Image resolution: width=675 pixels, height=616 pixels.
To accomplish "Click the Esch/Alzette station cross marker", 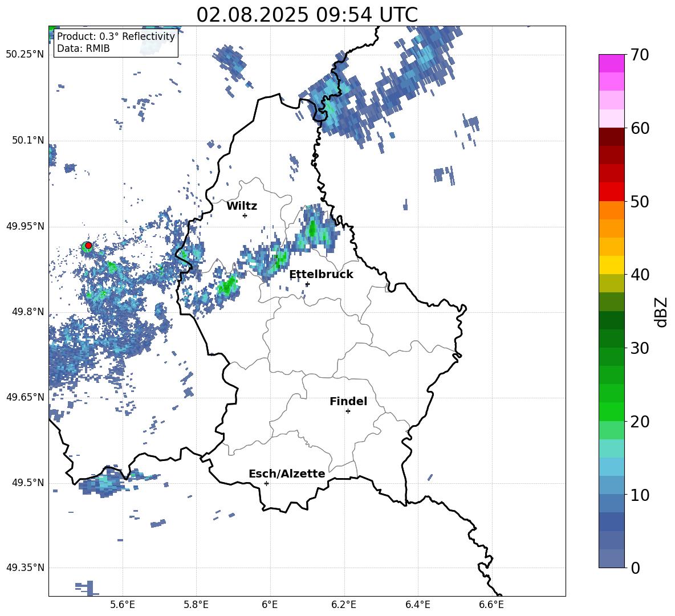I will [x=266, y=483].
